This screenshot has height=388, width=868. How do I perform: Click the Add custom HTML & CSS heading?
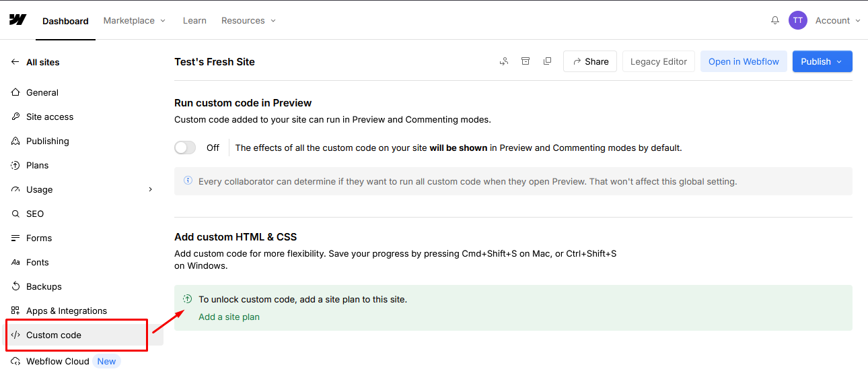[236, 237]
